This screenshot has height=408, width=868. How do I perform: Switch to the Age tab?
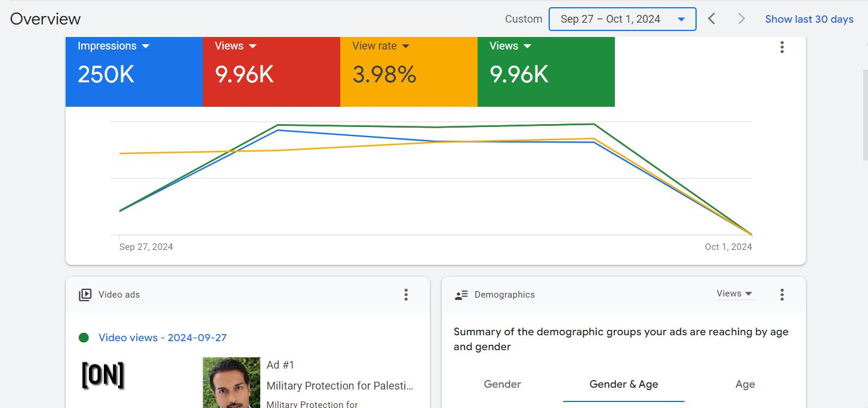coord(744,385)
